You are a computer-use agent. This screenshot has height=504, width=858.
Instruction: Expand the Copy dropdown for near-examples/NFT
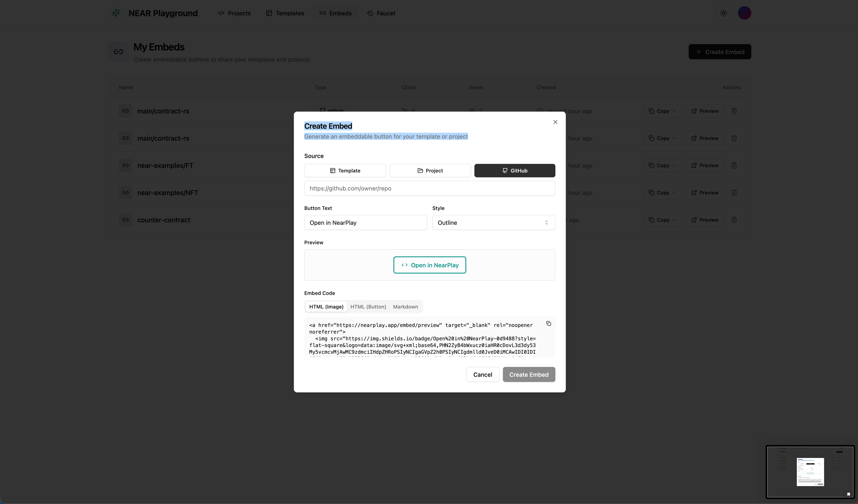coord(662,193)
